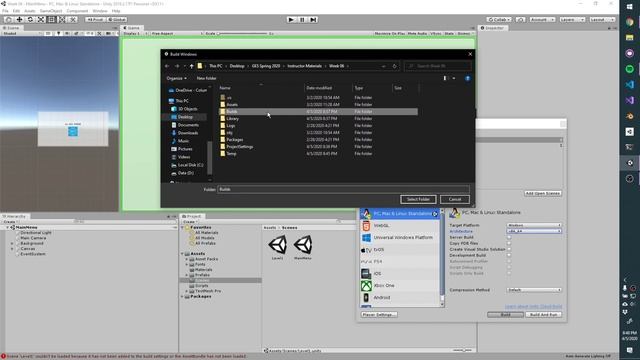The height and width of the screenshot is (360, 640).
Task: Select the Scale tool in Unity toolbar
Action: pyautogui.click(x=41, y=20)
